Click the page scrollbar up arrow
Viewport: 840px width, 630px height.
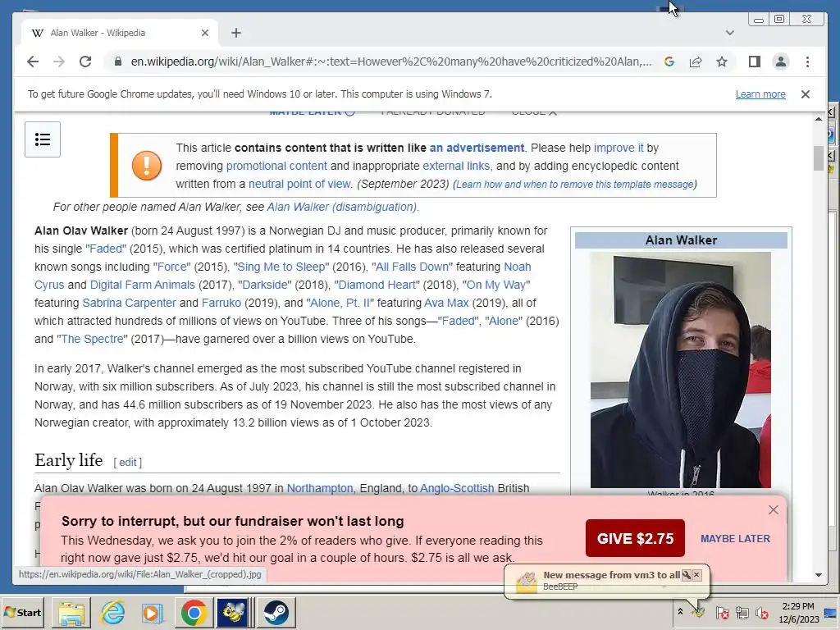[818, 118]
